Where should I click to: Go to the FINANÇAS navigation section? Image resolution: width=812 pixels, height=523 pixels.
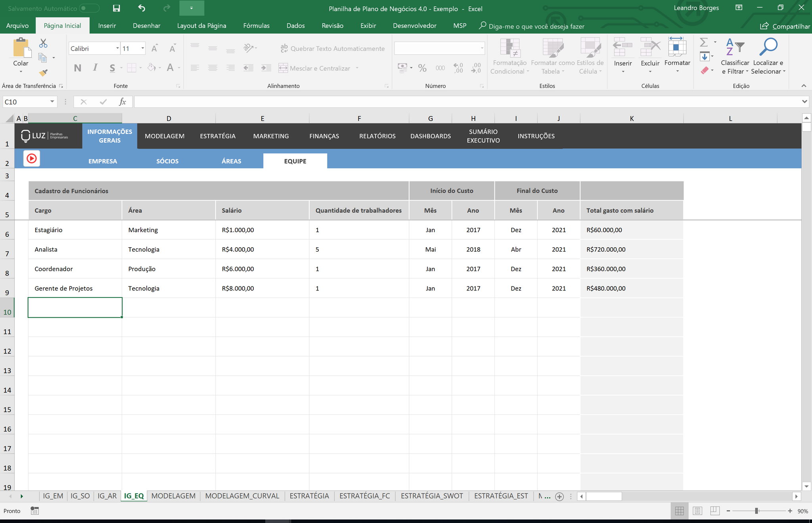pyautogui.click(x=324, y=136)
